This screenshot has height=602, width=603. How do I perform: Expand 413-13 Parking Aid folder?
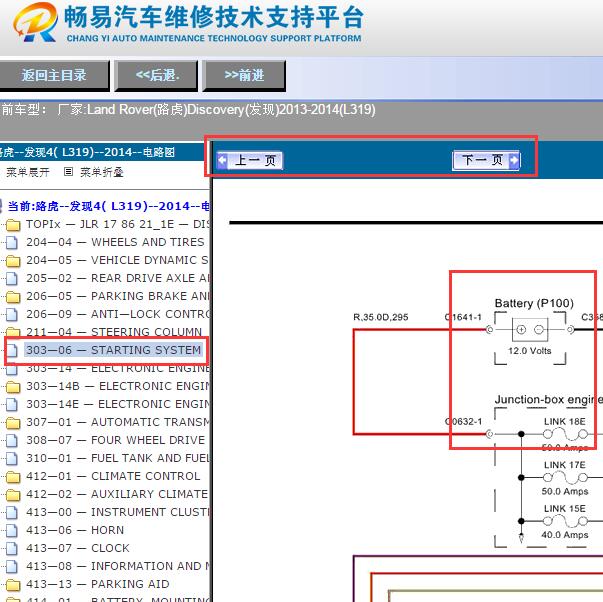[x=98, y=584]
